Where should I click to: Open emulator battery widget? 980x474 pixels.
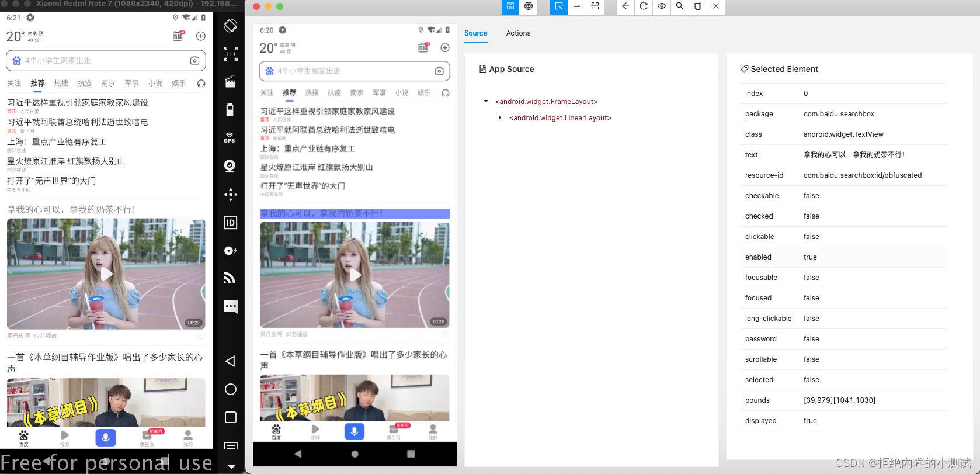click(231, 110)
